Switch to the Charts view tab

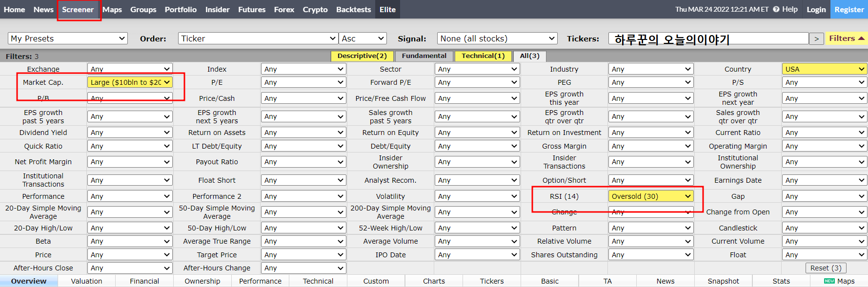434,281
